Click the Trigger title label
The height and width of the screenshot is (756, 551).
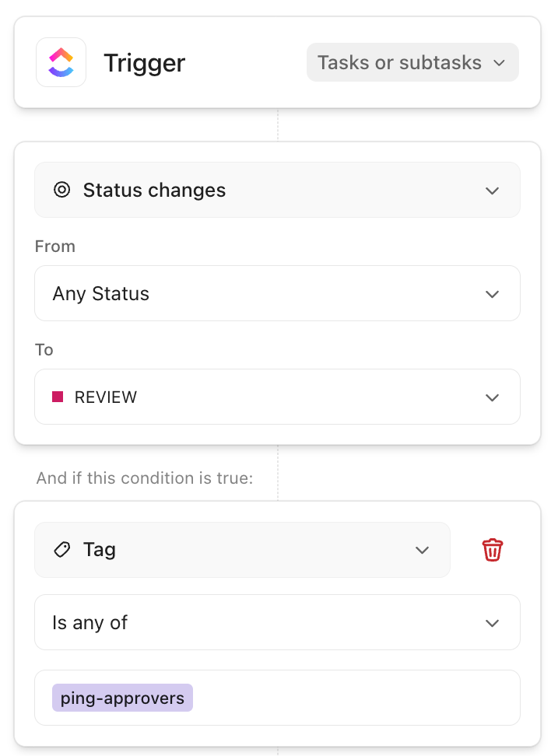(144, 62)
